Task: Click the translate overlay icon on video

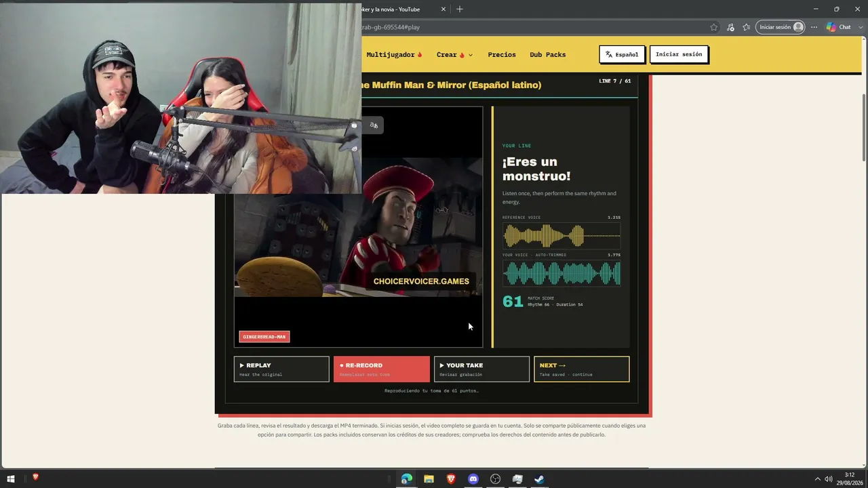Action: pyautogui.click(x=374, y=125)
